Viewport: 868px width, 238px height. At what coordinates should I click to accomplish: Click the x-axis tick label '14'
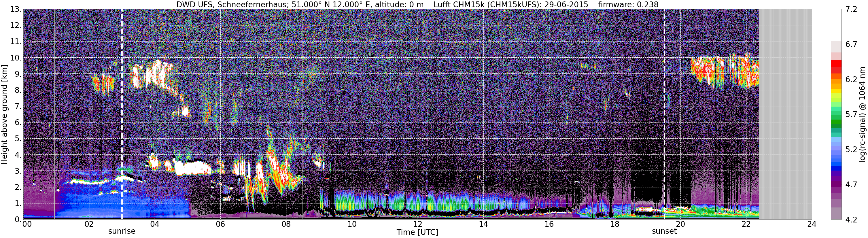(483, 225)
